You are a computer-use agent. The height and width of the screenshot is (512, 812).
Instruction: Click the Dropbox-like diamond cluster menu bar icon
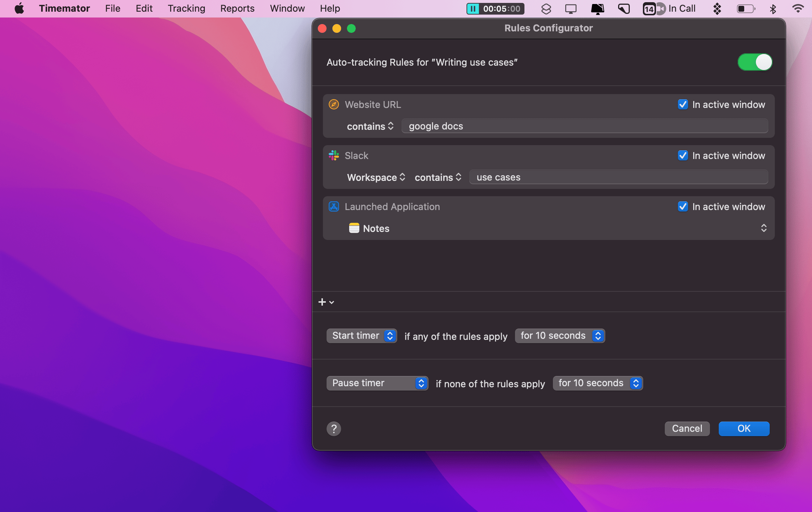pos(717,8)
